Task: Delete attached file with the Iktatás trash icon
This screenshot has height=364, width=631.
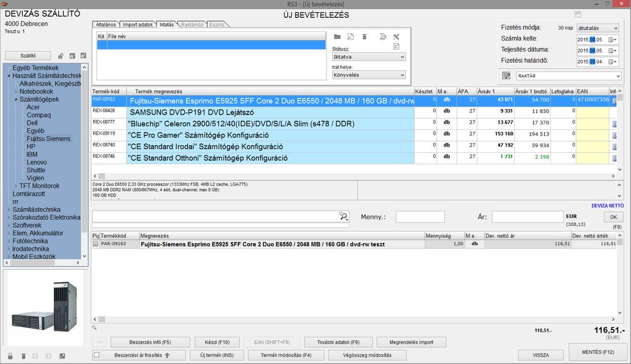Action: point(365,36)
